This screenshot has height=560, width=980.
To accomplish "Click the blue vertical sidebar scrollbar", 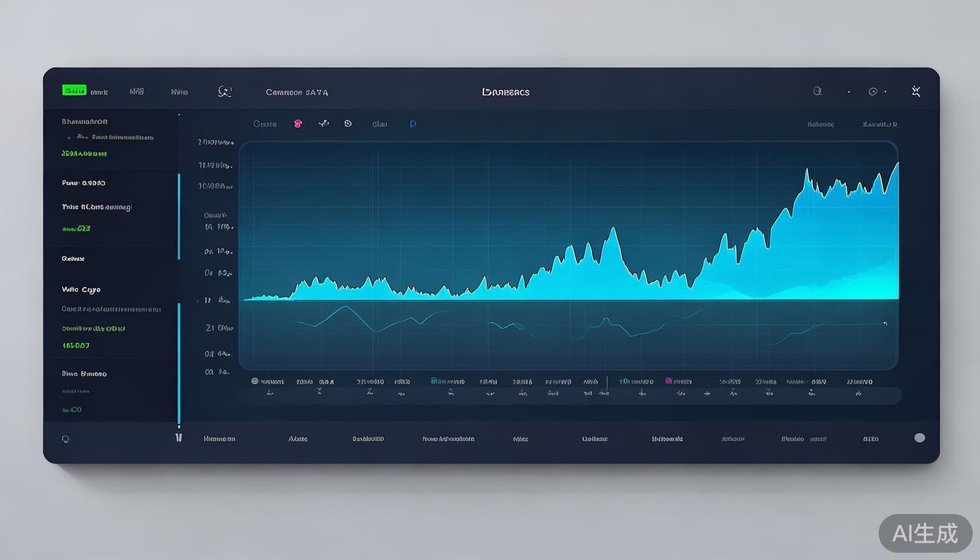I will coord(179,216).
